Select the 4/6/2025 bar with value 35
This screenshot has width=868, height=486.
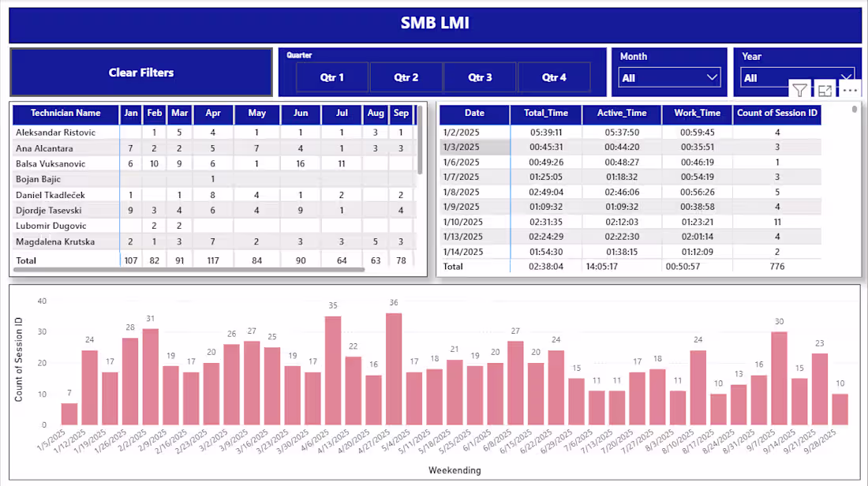333,371
